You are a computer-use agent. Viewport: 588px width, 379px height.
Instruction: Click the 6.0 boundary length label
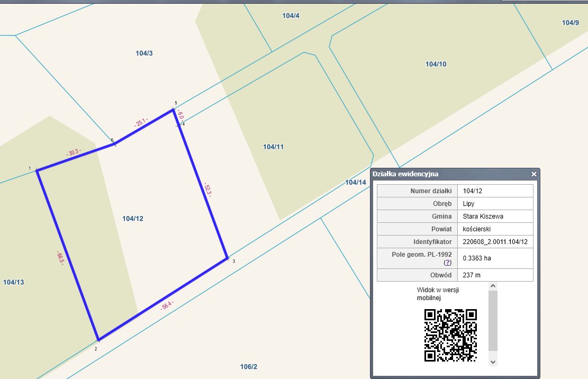pyautogui.click(x=180, y=115)
